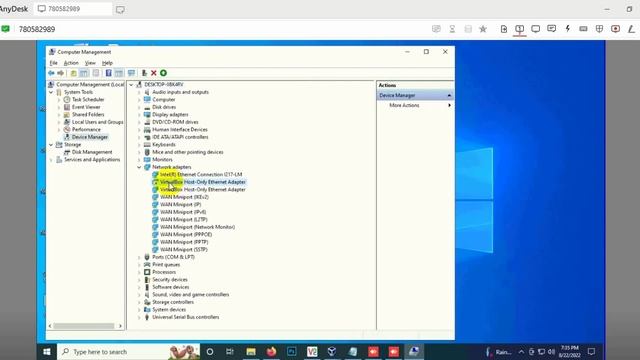Open File Explorer from remote taskbar

(251, 351)
